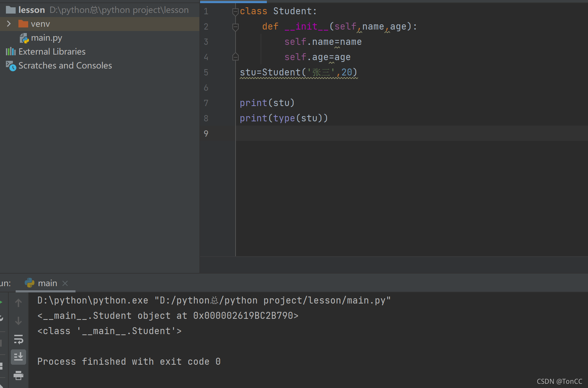The width and height of the screenshot is (588, 388).
Task: Click the stu=Student('张三',20) line
Action: [299, 72]
